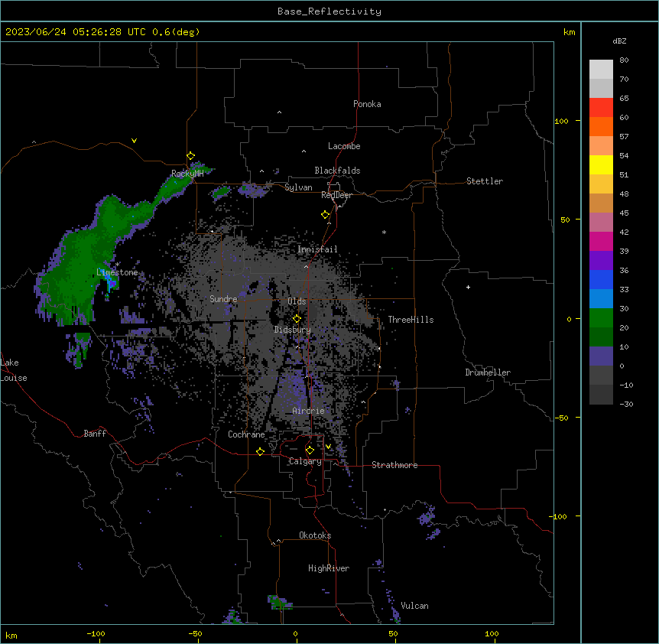Viewport: 659px width, 644px height.
Task: Click the white plus marker north of Drumheller
Action: [468, 287]
